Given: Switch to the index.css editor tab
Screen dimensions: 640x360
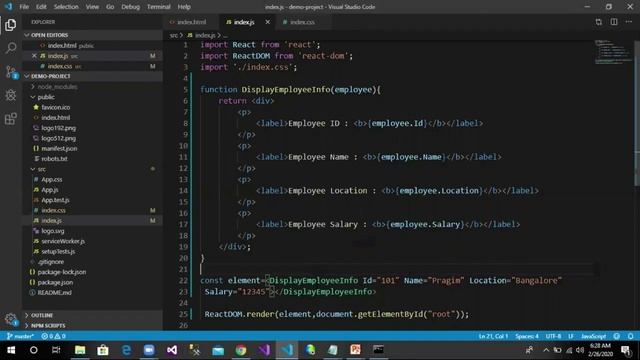Looking at the screenshot, I should click(302, 22).
